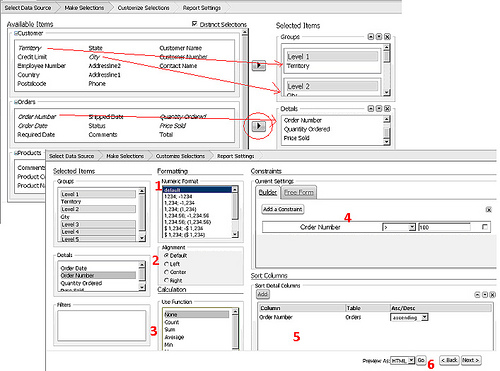Click the < Back button
Viewport: 500px width, 371px height.
point(449,360)
